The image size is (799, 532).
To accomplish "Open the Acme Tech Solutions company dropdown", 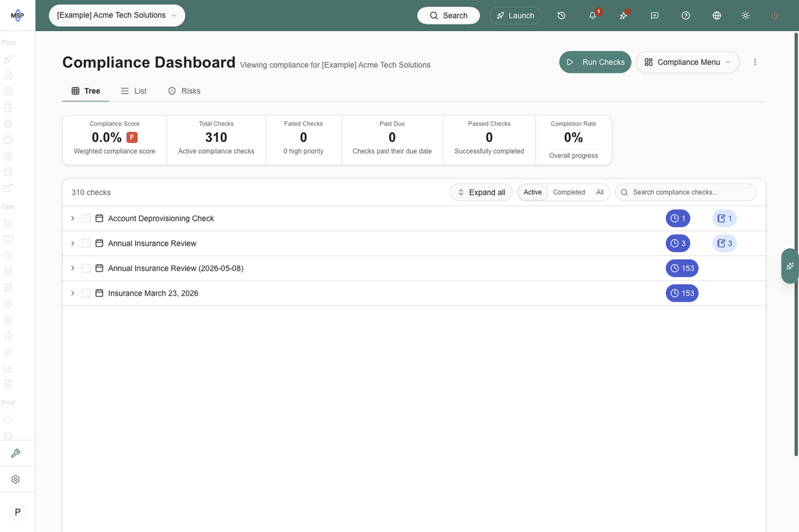I will point(117,16).
